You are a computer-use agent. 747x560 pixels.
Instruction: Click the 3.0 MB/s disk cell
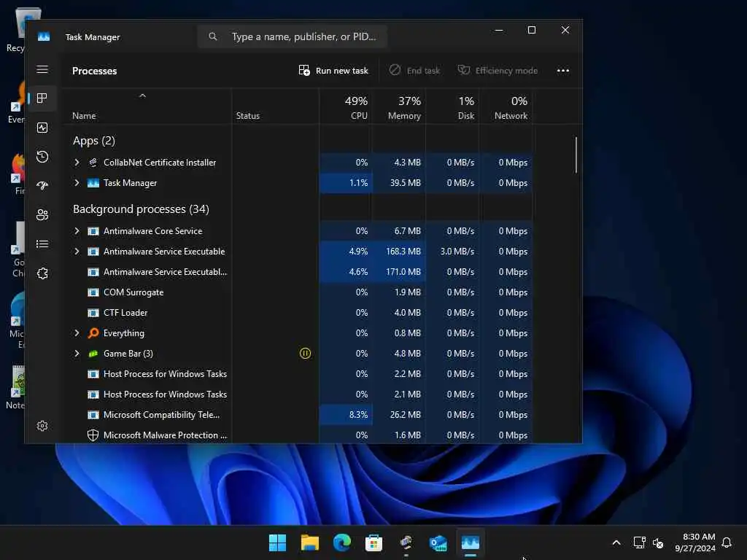click(x=452, y=252)
